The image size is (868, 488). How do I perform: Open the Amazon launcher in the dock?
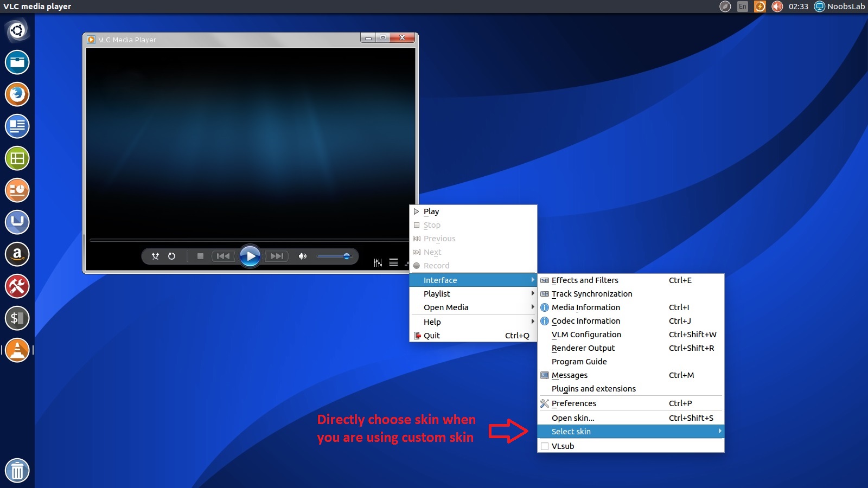pyautogui.click(x=17, y=254)
